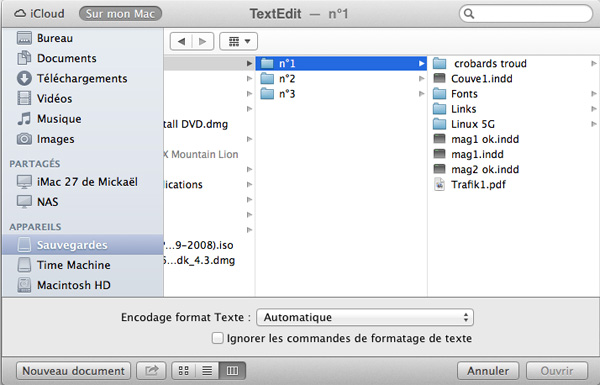Viewport: 600px width, 385px height.
Task: Go forward with the right arrow button
Action: [x=203, y=41]
